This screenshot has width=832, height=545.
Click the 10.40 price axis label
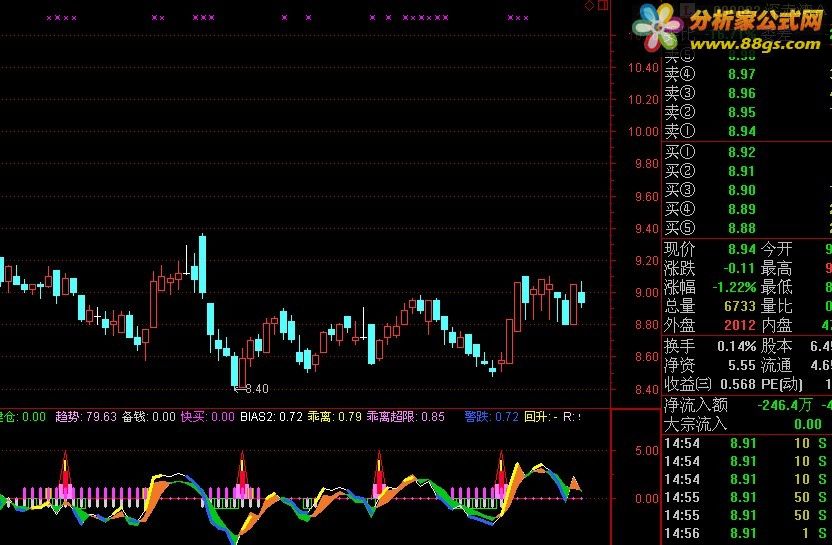[x=643, y=68]
